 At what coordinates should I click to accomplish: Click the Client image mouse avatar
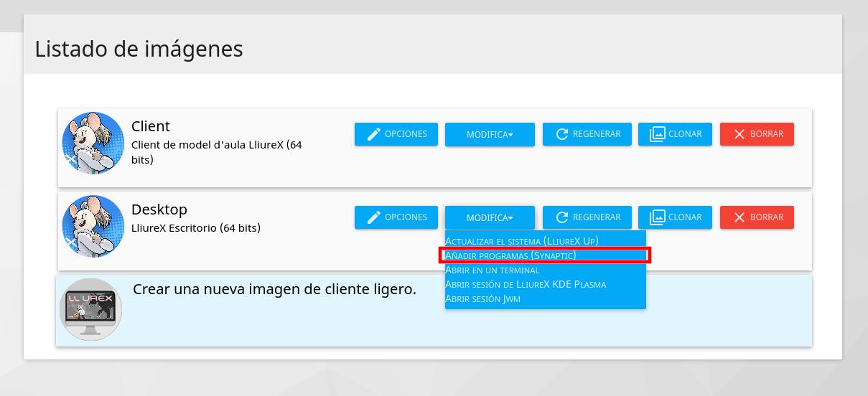coord(93,143)
